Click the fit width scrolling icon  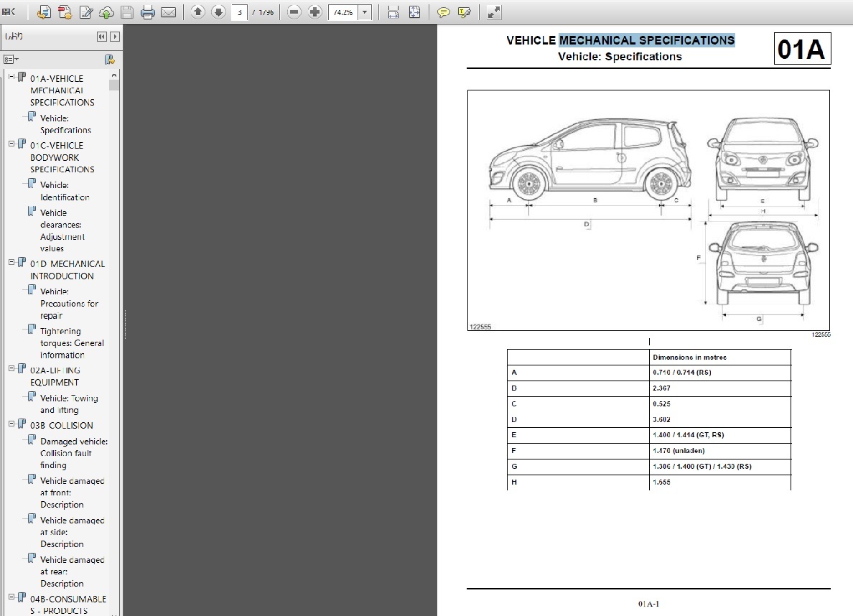[x=393, y=12]
